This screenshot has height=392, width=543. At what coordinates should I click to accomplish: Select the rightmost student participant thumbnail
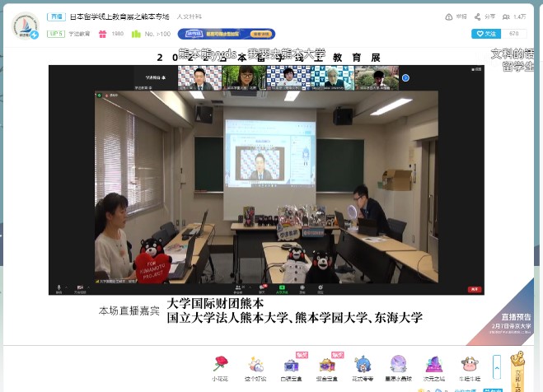[377, 78]
